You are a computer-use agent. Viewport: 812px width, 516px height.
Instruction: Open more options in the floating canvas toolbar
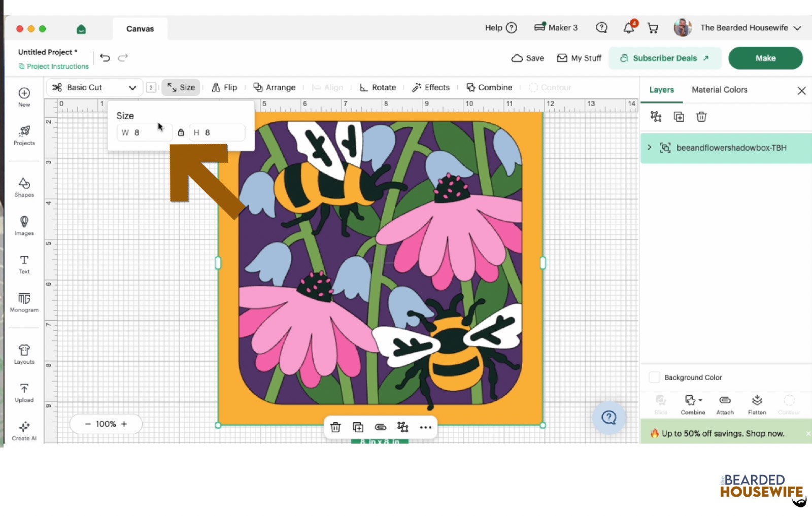425,427
